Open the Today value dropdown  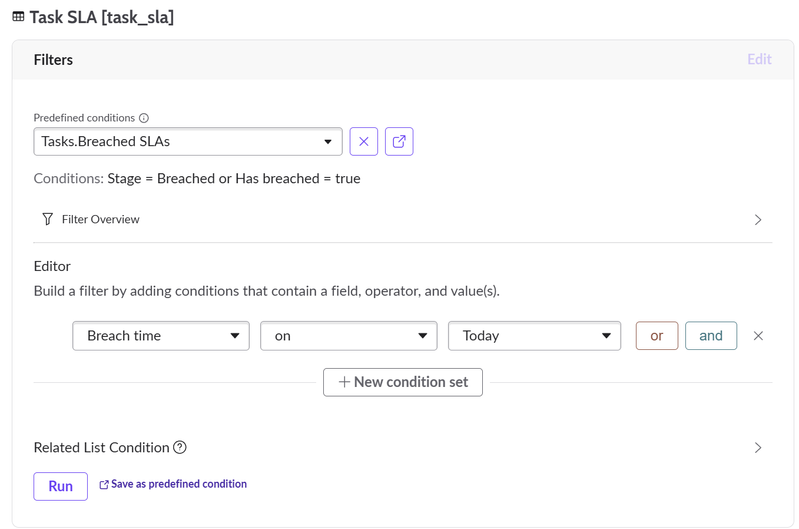[x=534, y=336]
